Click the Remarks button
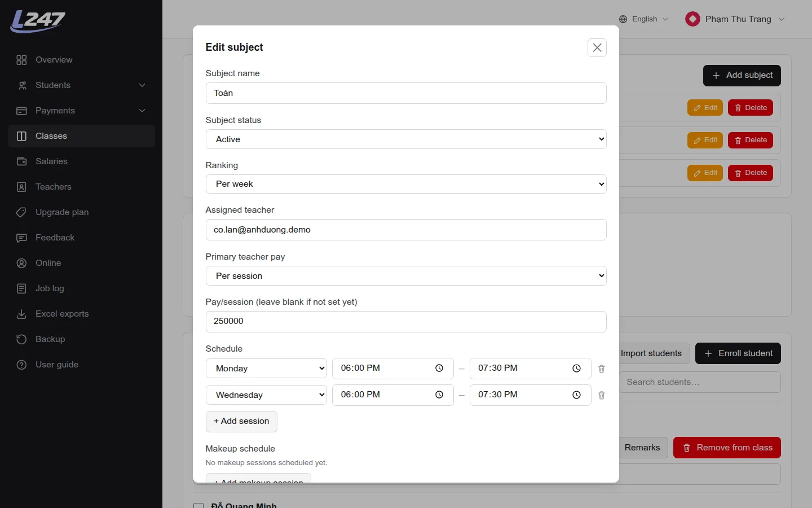This screenshot has width=812, height=508. (x=643, y=448)
